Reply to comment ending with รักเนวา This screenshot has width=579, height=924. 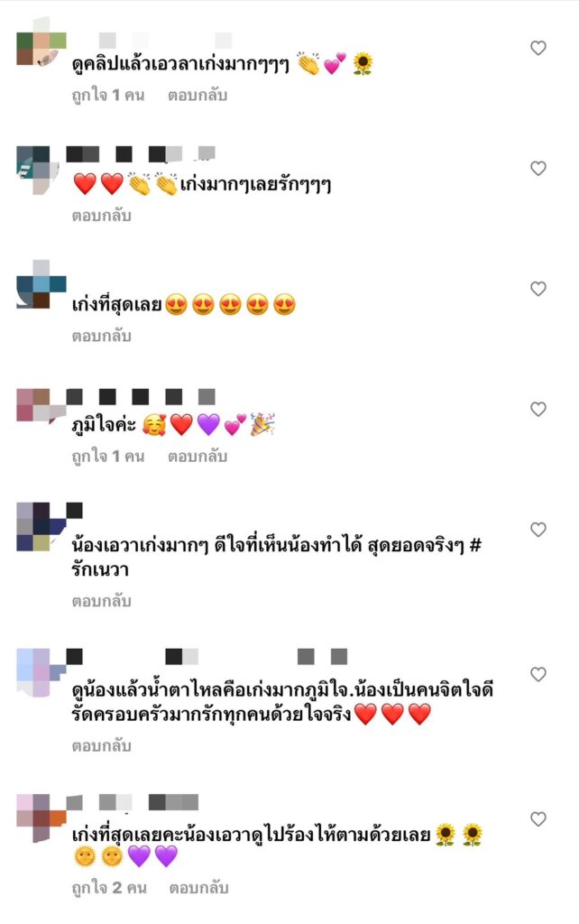coord(101,601)
